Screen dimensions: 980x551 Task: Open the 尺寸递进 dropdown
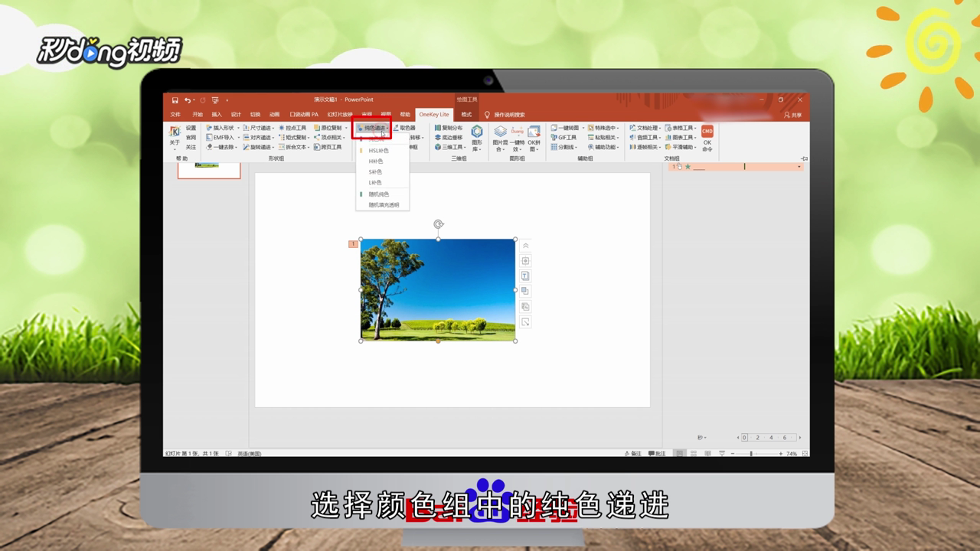coord(259,128)
